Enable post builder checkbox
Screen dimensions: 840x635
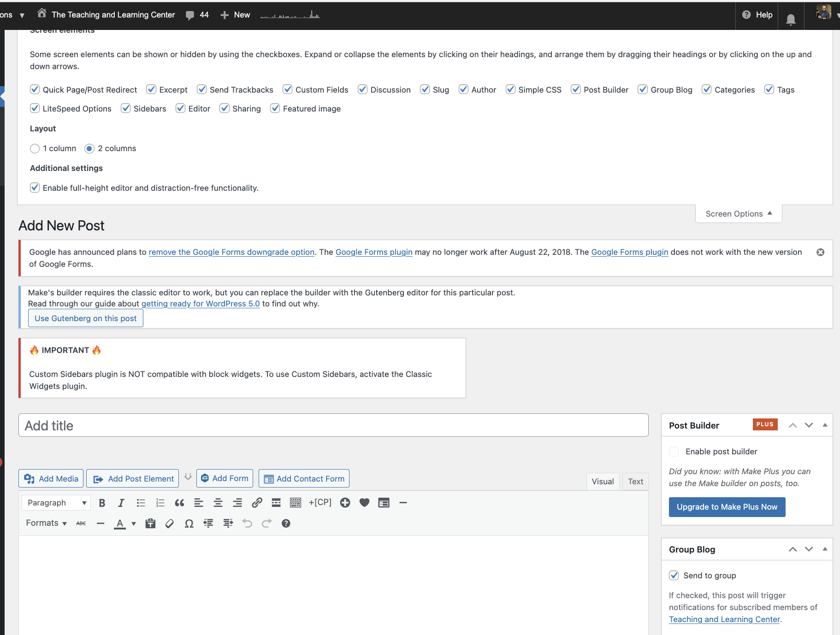click(x=674, y=452)
